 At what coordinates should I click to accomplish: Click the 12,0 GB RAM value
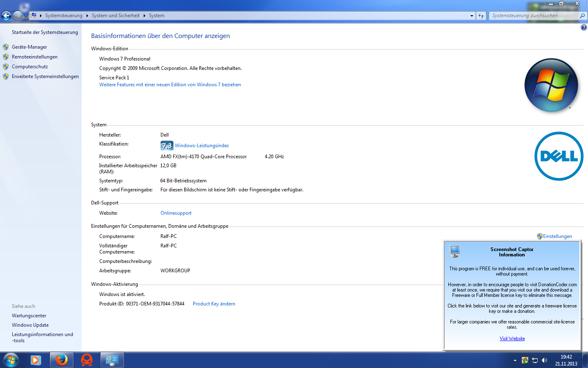coord(168,166)
